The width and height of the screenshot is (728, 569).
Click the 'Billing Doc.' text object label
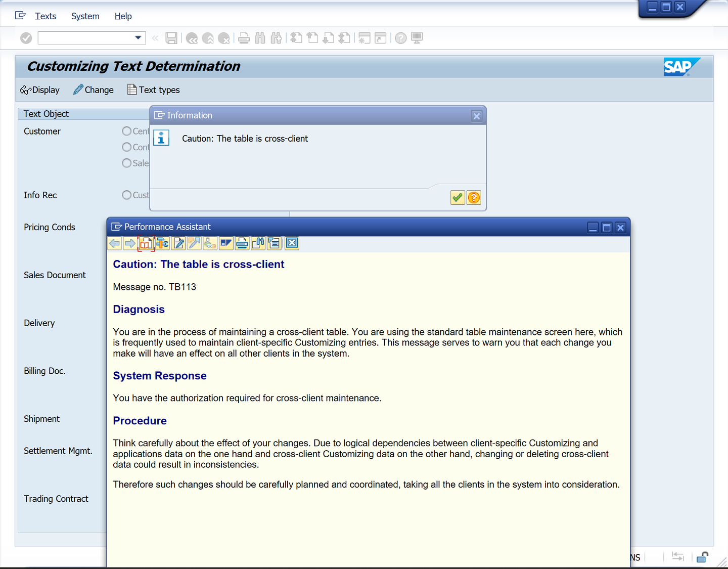tap(44, 371)
